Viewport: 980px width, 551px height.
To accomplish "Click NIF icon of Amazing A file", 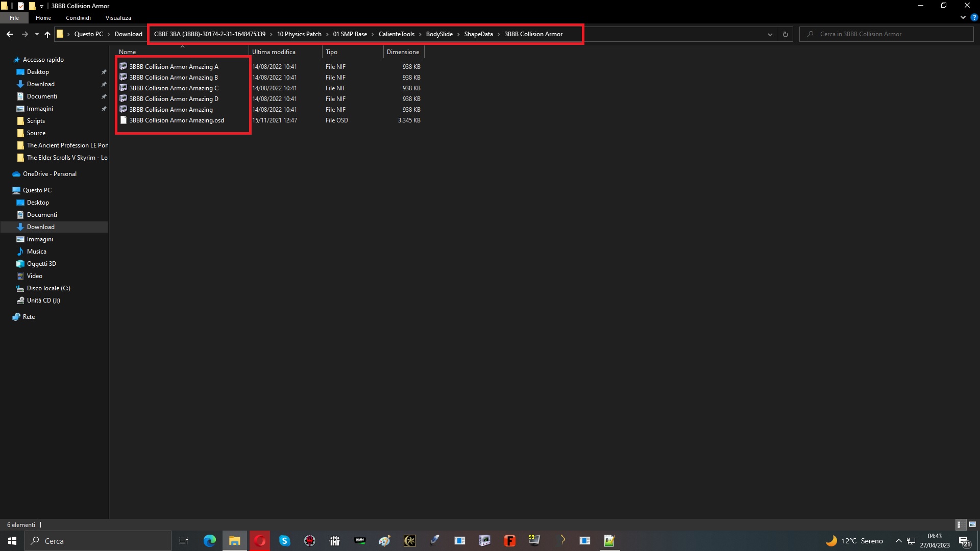I will click(x=123, y=66).
